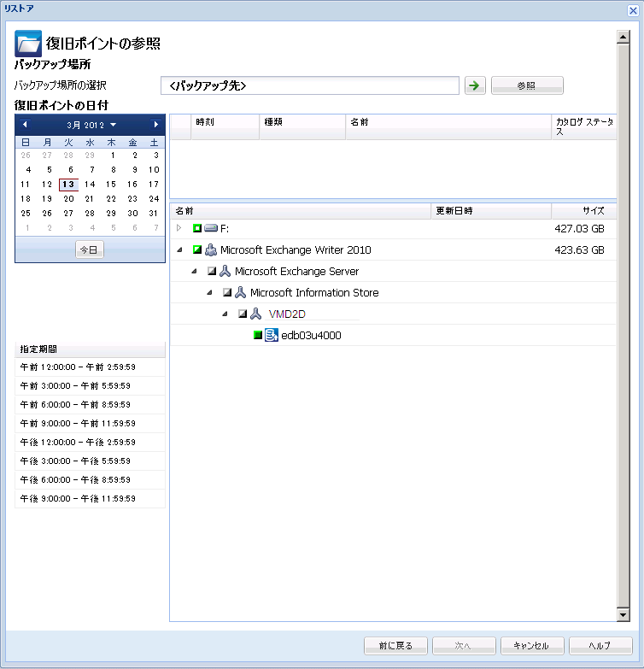Viewport: 644px width, 669px height.
Task: Collapse Microsoft Exchange Server node
Action: tap(194, 272)
